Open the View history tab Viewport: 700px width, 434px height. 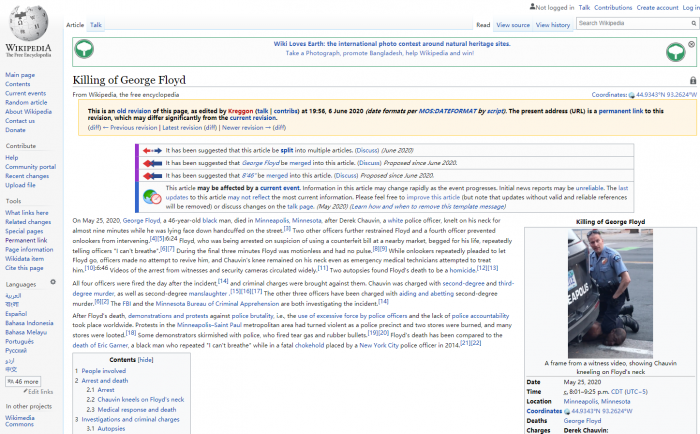point(553,25)
